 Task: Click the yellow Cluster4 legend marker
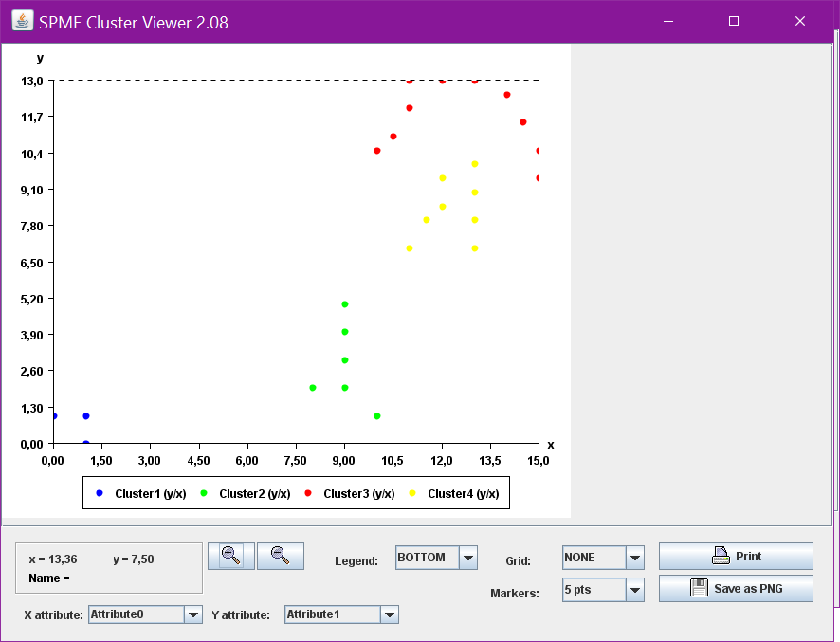(412, 493)
